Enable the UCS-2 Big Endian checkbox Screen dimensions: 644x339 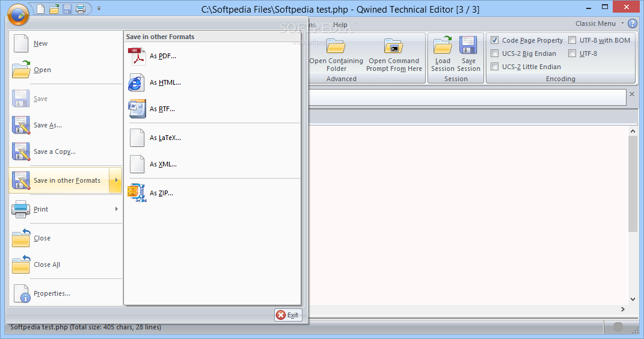[x=494, y=53]
